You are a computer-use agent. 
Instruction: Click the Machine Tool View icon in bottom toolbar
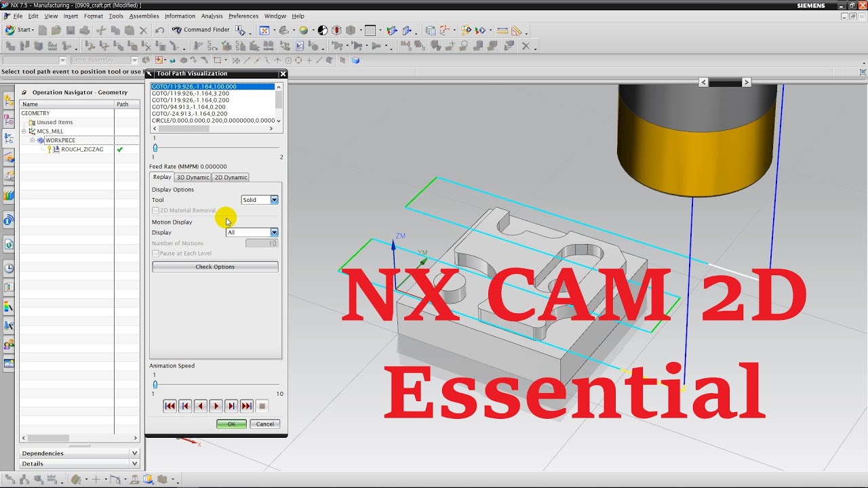click(x=23, y=479)
